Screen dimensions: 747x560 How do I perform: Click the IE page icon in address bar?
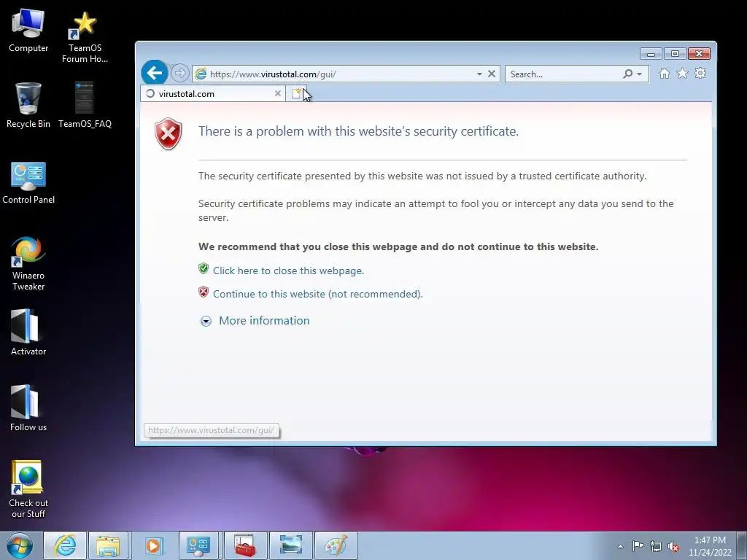201,74
